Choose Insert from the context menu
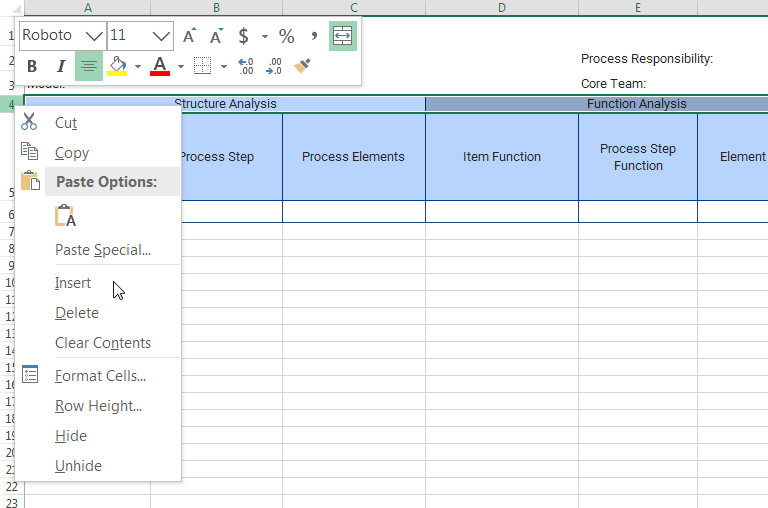Image resolution: width=768 pixels, height=508 pixels. [73, 283]
